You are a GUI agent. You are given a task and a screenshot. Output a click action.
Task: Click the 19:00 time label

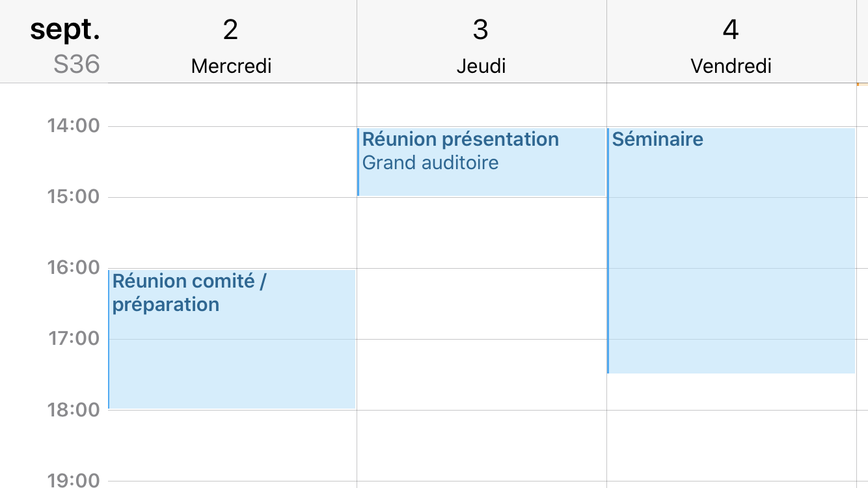point(74,480)
